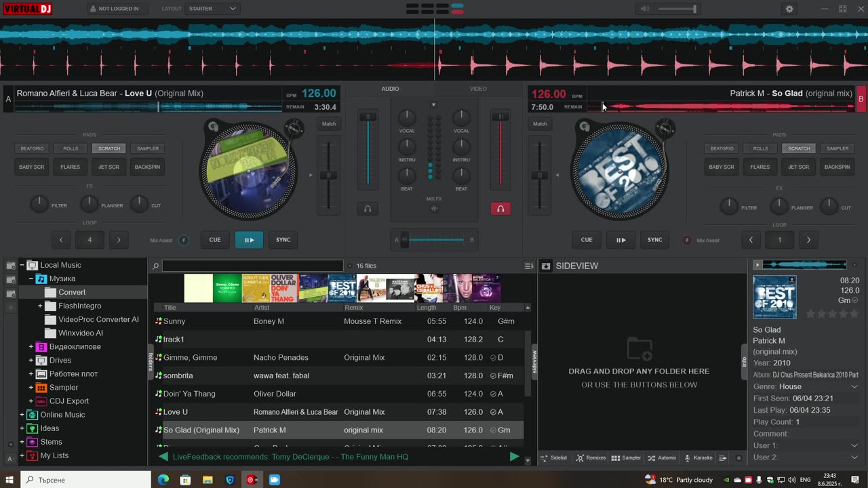The image size is (868, 488).
Task: Halve the left deck loop length
Action: click(61, 240)
